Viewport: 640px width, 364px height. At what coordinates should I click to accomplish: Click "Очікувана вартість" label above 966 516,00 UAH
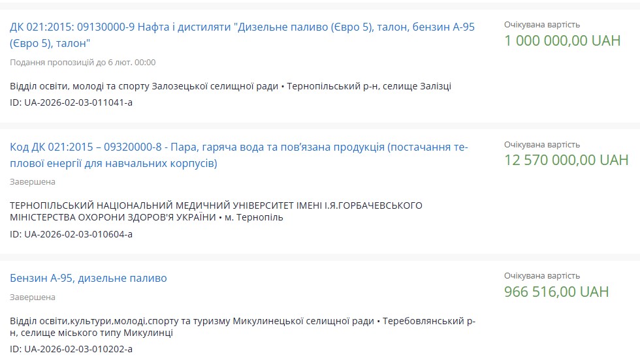[x=541, y=276]
